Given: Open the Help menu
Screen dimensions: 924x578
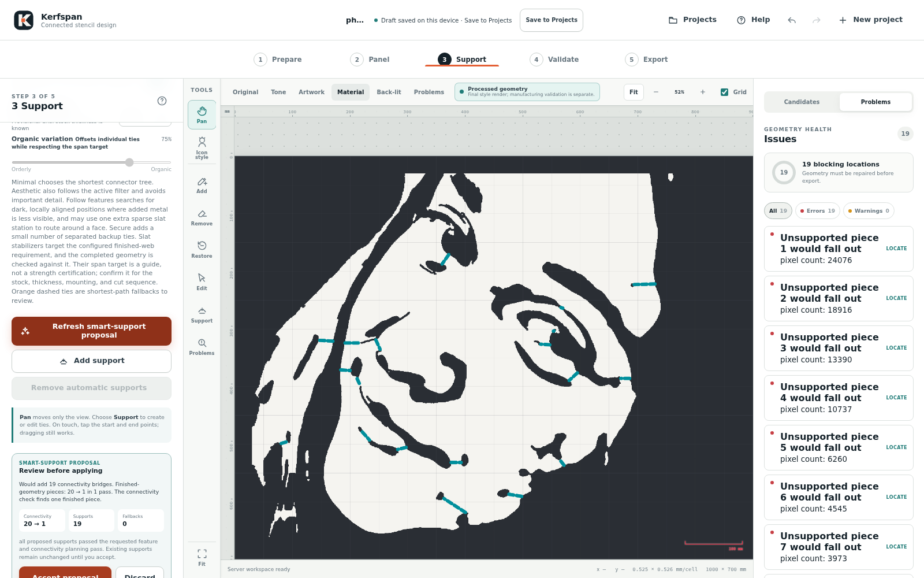Looking at the screenshot, I should tap(754, 20).
